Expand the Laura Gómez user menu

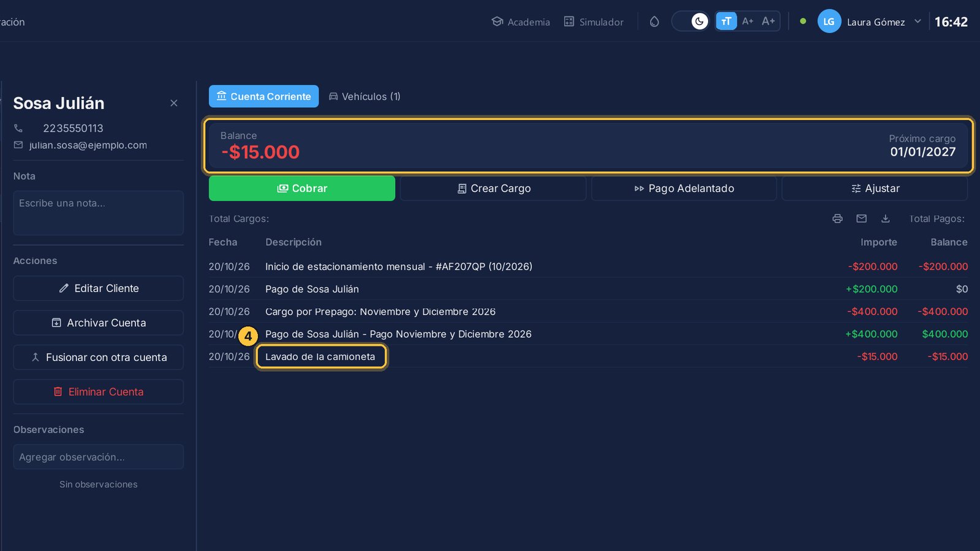coord(918,21)
